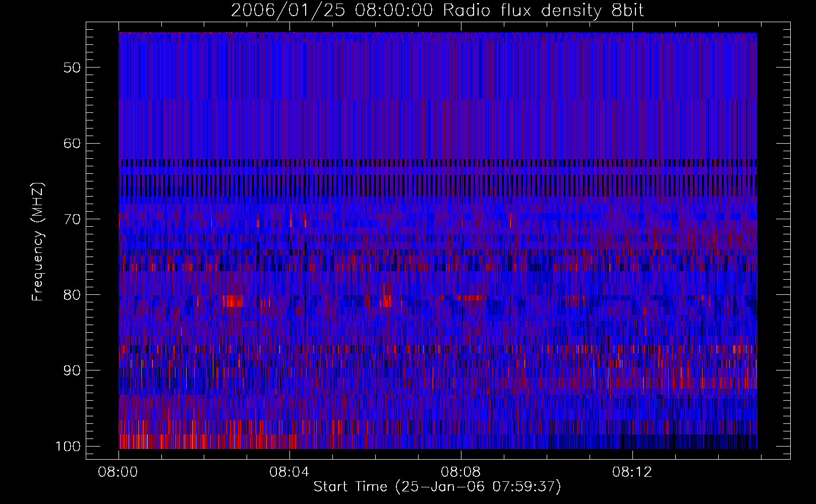Click the 100 frequency tick label
This screenshot has width=816, height=504.
click(x=68, y=447)
